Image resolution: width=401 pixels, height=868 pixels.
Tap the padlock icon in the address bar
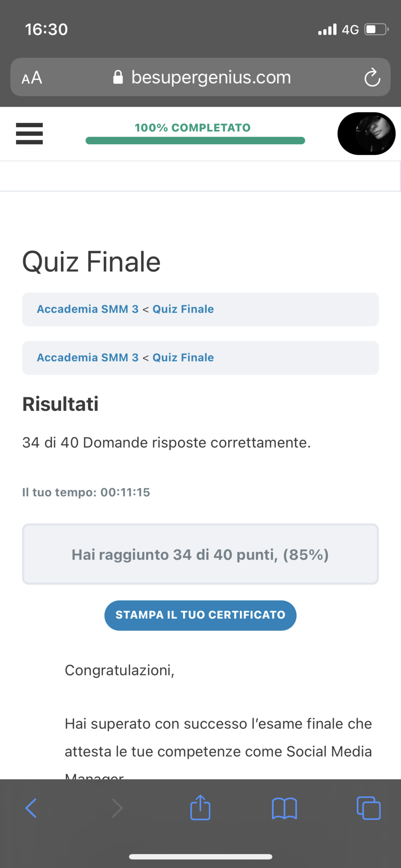click(118, 78)
